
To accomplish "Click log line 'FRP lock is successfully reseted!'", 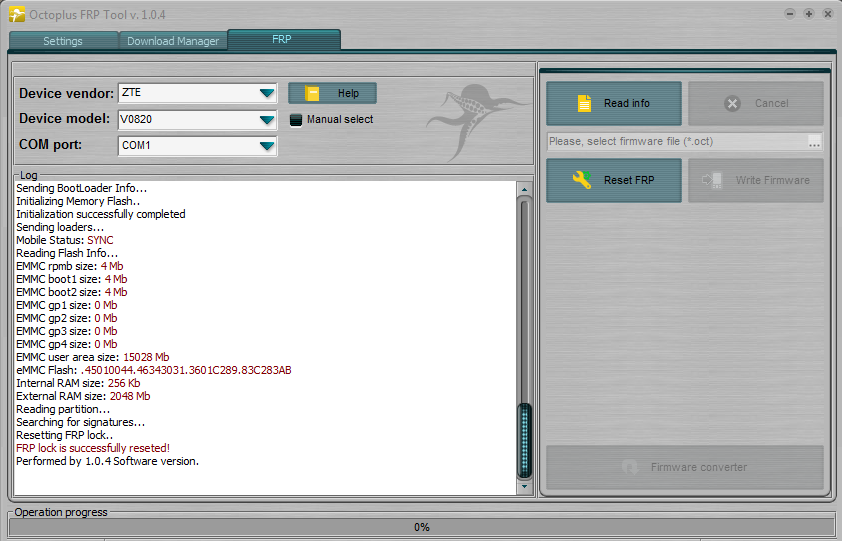I will [x=93, y=448].
